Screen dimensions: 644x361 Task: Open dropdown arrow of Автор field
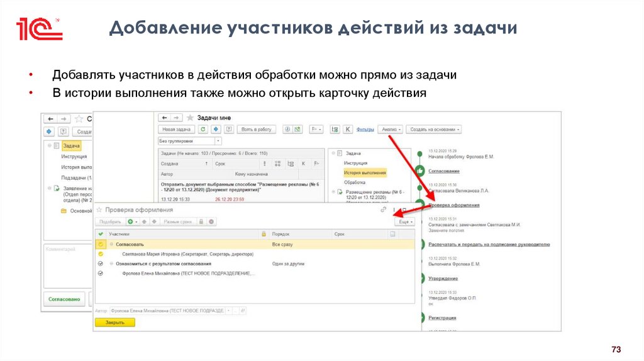click(229, 311)
